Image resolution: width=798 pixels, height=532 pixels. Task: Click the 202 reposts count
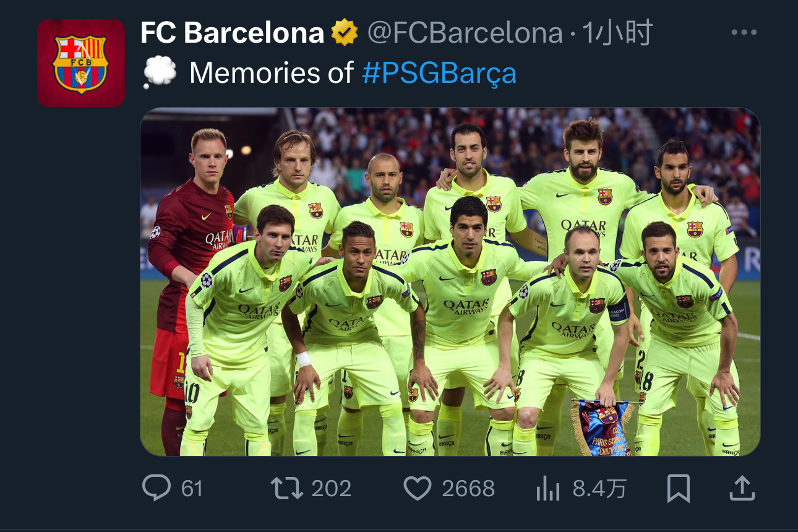(x=332, y=489)
